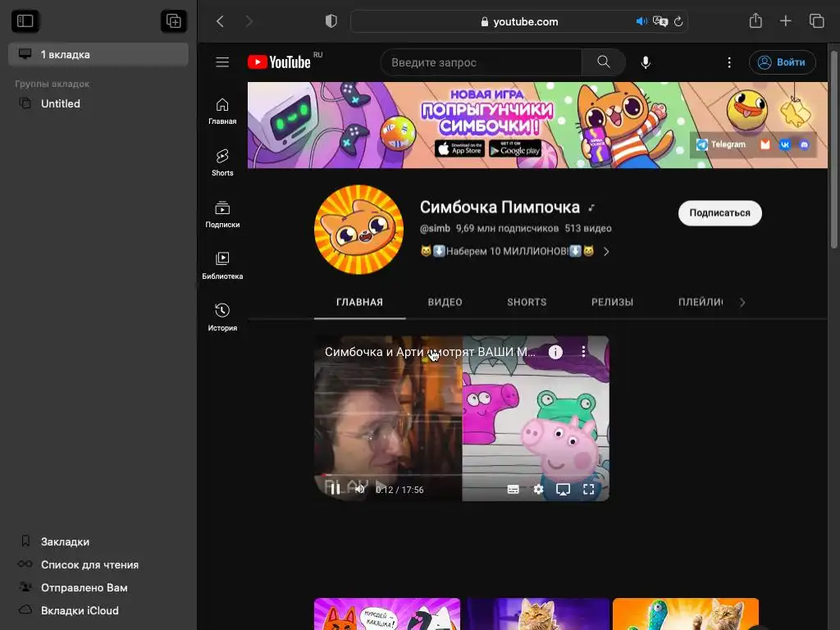Click the page vertical scrollbar
The height and width of the screenshot is (630, 840).
click(833, 150)
